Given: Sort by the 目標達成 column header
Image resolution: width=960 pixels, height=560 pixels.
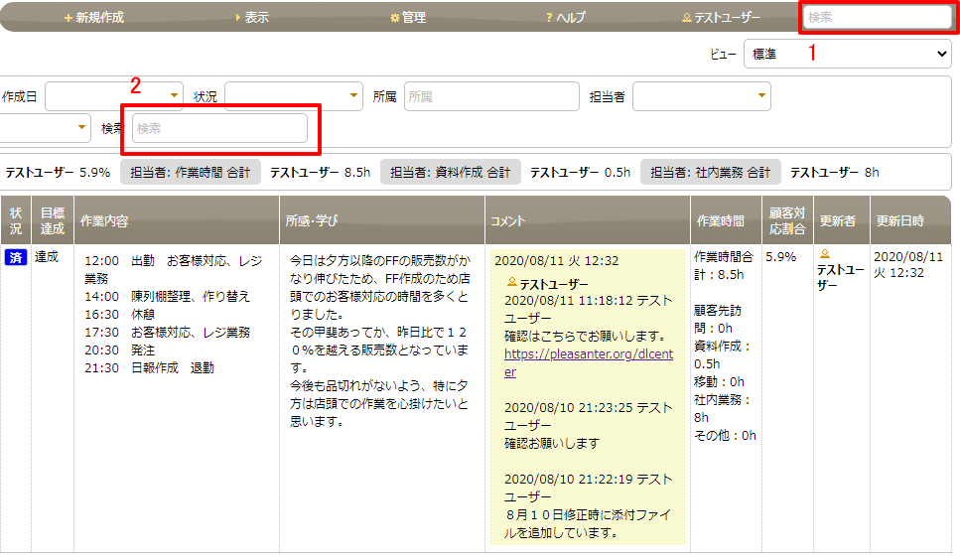Looking at the screenshot, I should [53, 220].
